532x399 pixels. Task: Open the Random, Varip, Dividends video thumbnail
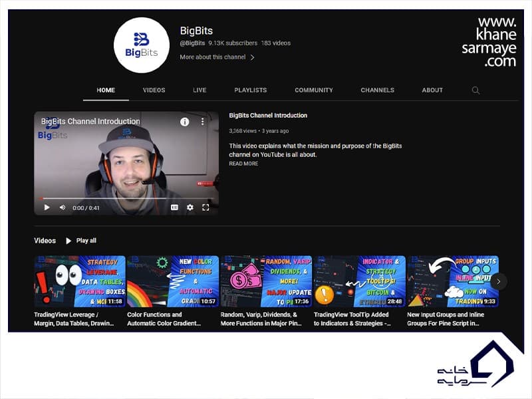click(267, 281)
